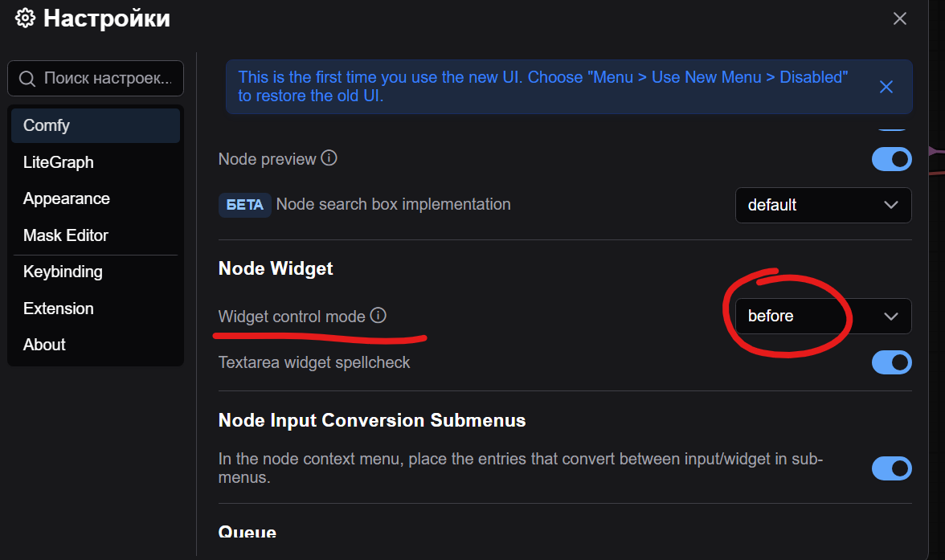The width and height of the screenshot is (945, 560).
Task: Click the BETA badge label
Action: coord(244,205)
